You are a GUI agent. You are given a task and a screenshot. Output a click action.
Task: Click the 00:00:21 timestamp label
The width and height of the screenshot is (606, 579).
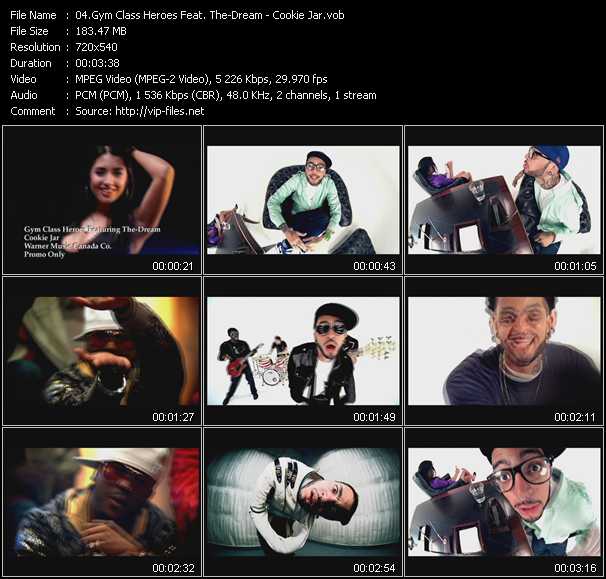[173, 266]
